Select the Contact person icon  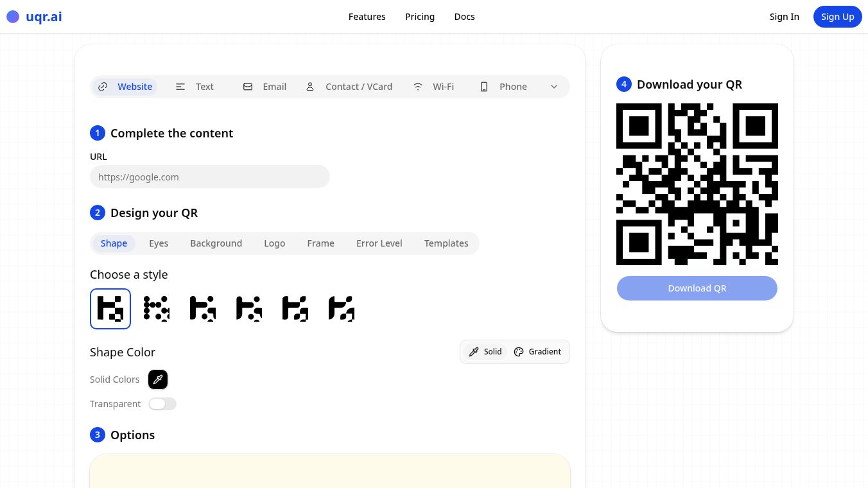pos(310,87)
